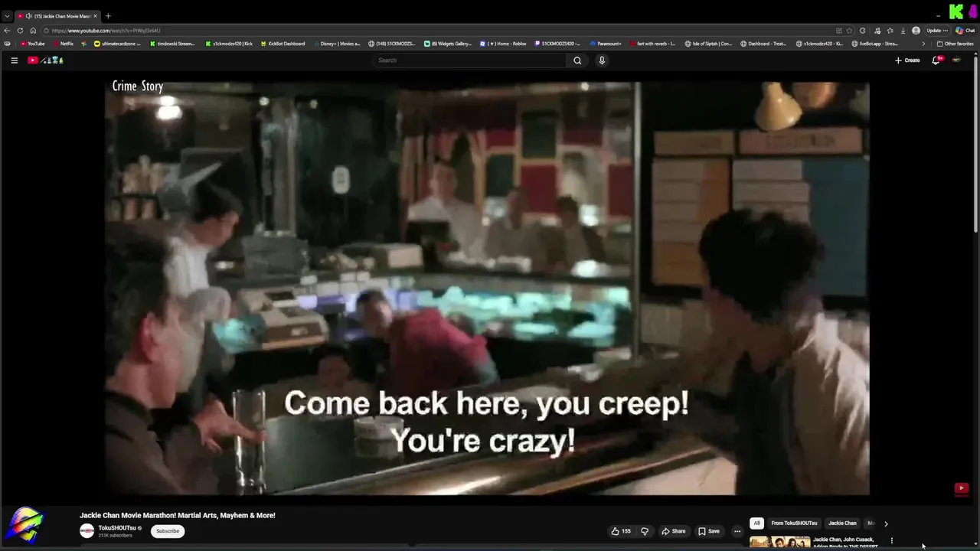Open the Isle of Siptah bookmark
This screenshot has width=980, height=551.
[x=709, y=44]
